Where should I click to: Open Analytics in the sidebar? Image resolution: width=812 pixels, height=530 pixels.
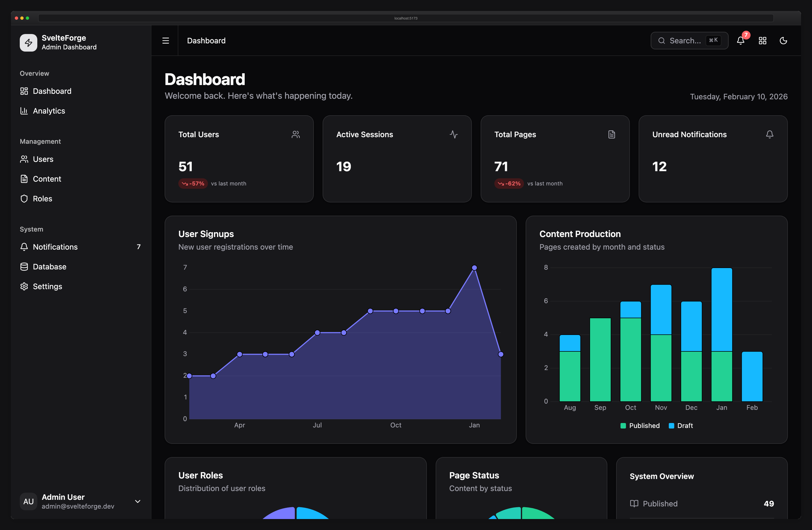[x=81, y=111]
